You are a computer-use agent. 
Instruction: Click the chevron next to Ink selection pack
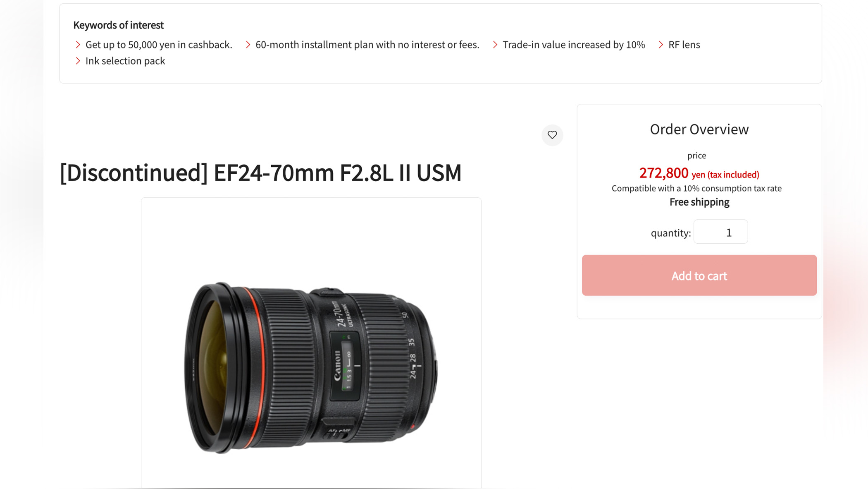click(77, 61)
